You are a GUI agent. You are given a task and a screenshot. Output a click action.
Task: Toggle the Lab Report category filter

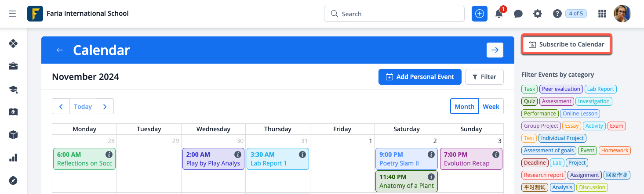click(600, 89)
